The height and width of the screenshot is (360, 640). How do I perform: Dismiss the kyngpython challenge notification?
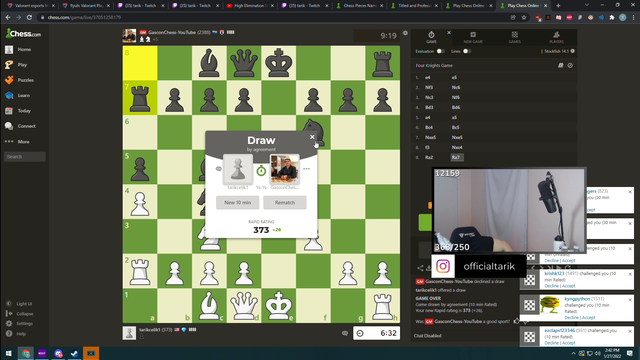pos(630,300)
